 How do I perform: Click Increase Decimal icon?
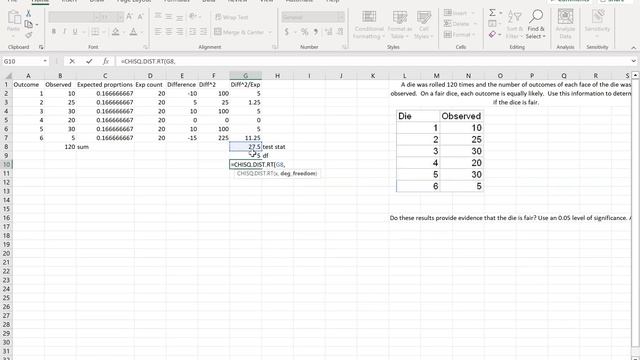click(329, 32)
